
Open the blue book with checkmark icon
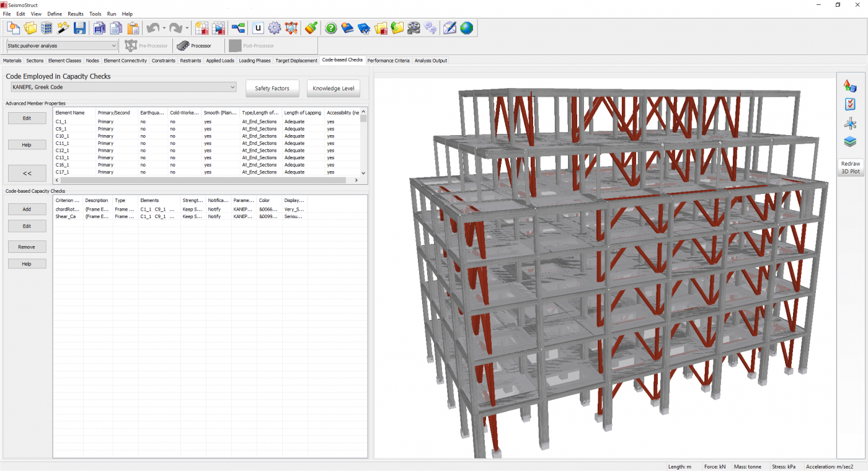(364, 28)
